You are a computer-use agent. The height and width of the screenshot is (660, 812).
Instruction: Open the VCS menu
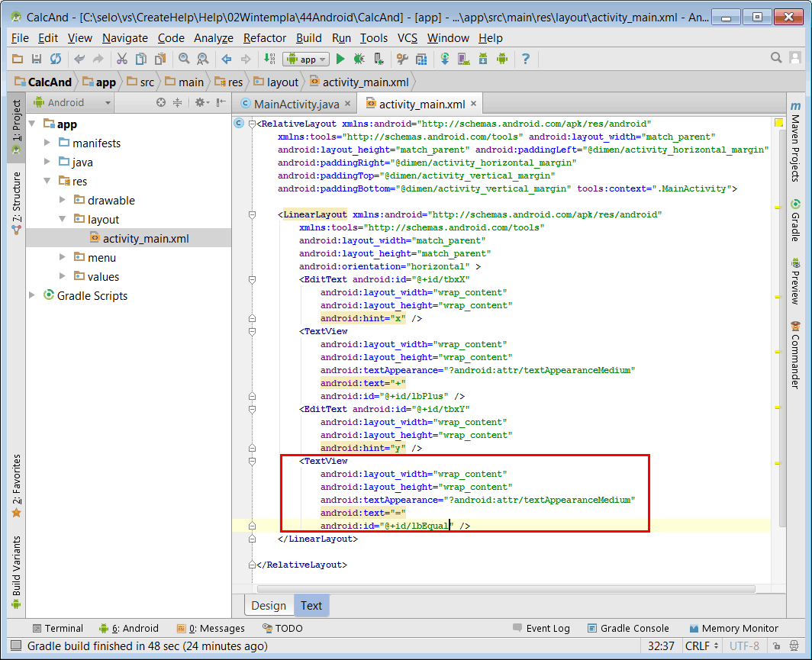(x=407, y=38)
